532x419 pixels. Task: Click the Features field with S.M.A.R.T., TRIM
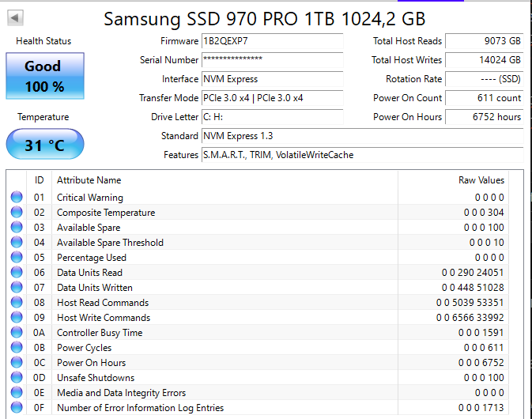pyautogui.click(x=363, y=155)
